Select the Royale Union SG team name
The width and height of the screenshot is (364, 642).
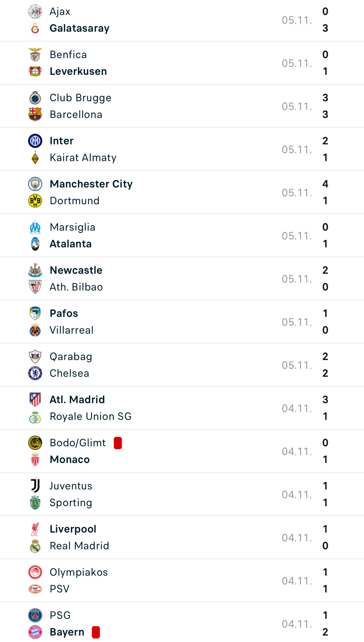coord(91,416)
